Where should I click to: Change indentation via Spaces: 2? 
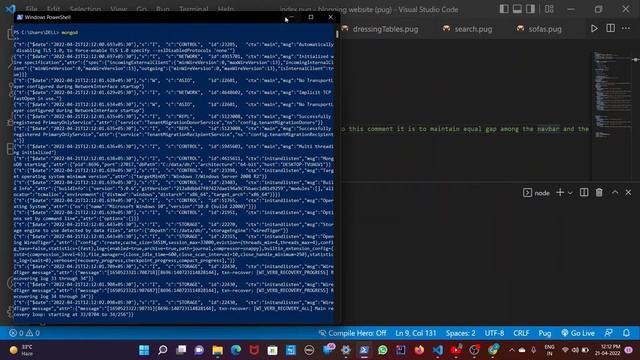(x=460, y=333)
